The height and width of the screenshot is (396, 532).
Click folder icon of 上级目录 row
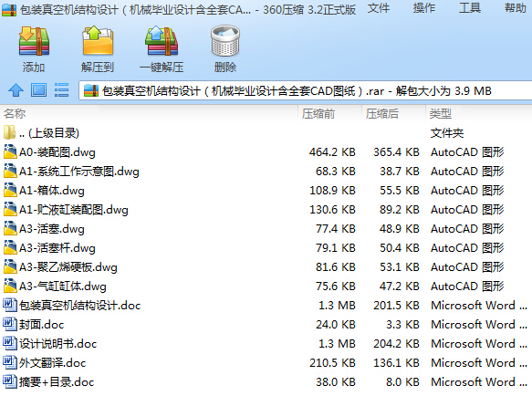tap(9, 132)
